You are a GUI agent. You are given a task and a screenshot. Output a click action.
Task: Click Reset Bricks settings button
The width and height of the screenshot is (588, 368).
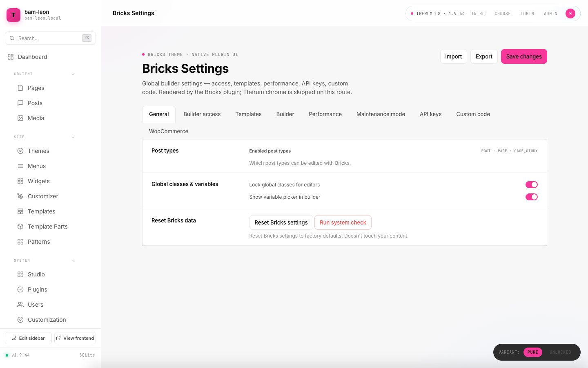coord(281,222)
